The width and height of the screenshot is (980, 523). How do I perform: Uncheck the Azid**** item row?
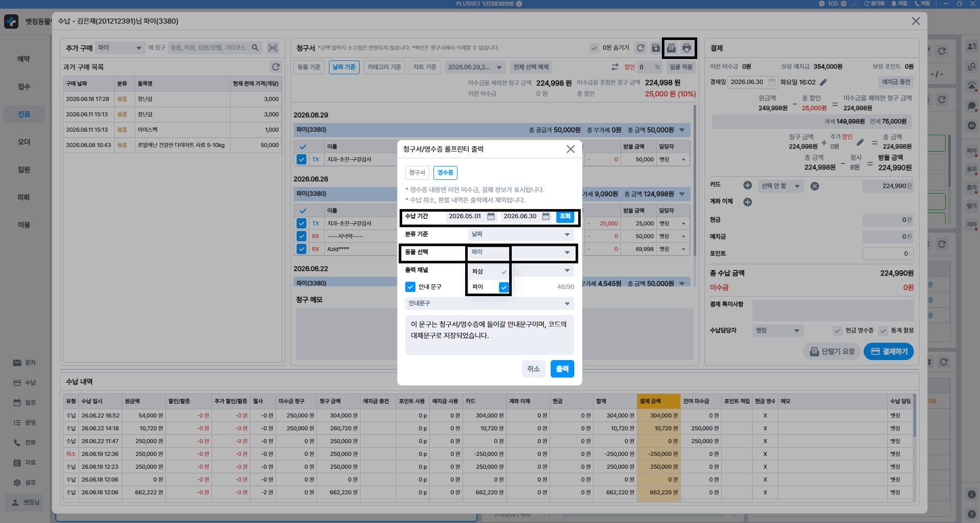pyautogui.click(x=301, y=249)
